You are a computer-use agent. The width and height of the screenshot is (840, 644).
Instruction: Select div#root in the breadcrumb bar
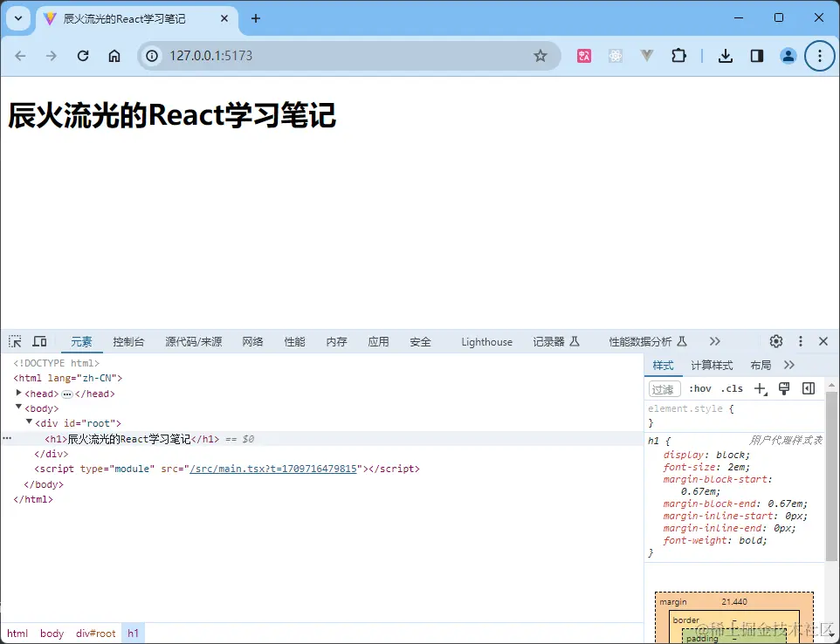(x=96, y=634)
